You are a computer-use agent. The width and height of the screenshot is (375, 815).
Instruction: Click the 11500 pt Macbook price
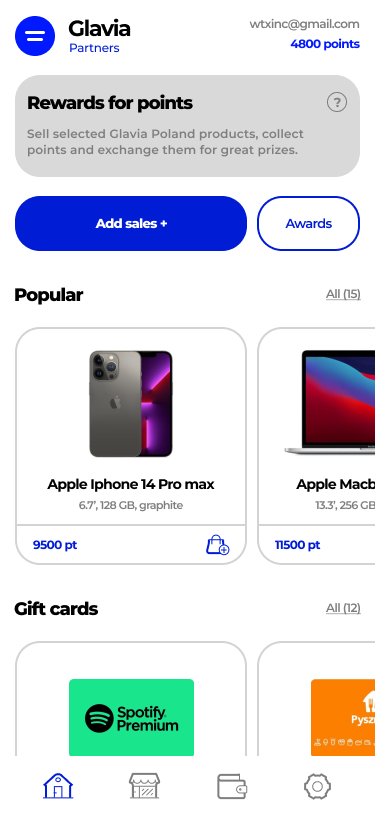[x=298, y=545]
